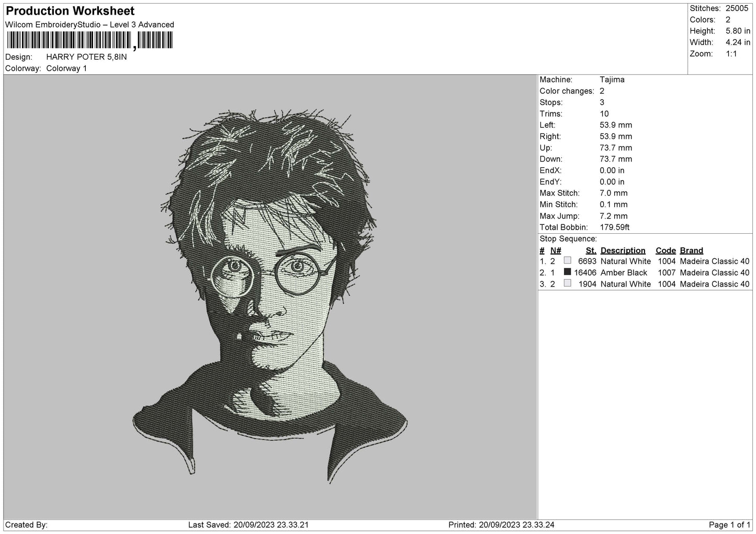Click the Min Stitch value '0.1 mm'
This screenshot has width=756, height=534.
click(x=614, y=204)
